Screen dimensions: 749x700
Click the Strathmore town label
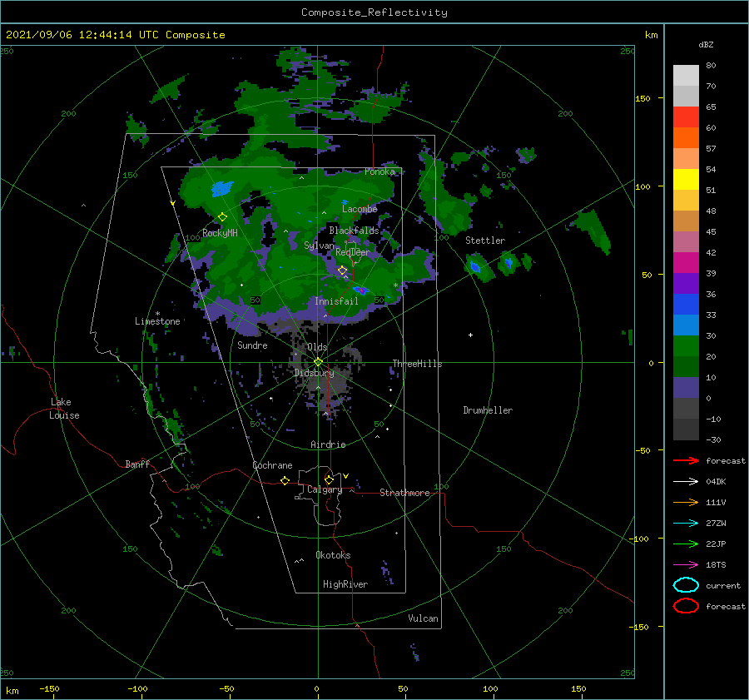404,493
